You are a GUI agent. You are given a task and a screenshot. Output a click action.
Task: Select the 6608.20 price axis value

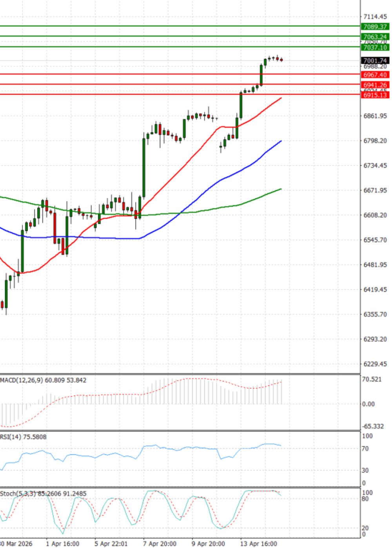click(375, 215)
